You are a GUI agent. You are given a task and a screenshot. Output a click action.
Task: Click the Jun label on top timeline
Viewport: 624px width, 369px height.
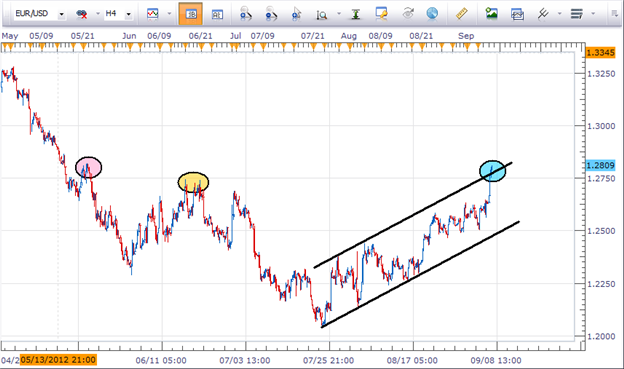click(x=129, y=36)
